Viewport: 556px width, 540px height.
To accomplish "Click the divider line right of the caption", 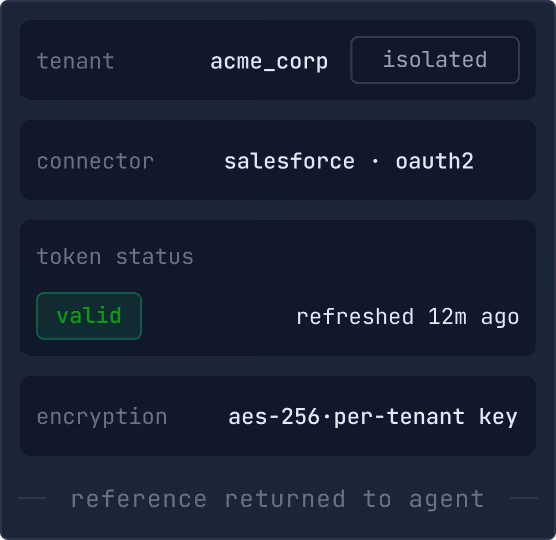I will (x=524, y=498).
